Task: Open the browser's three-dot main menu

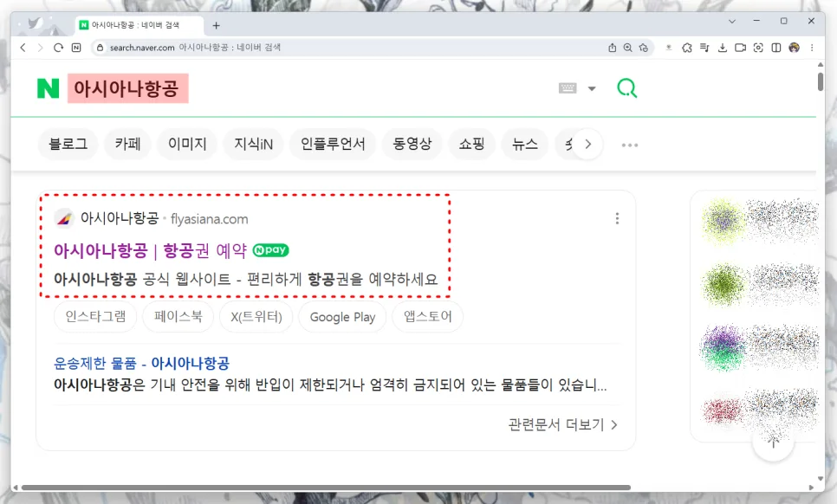Action: point(812,48)
